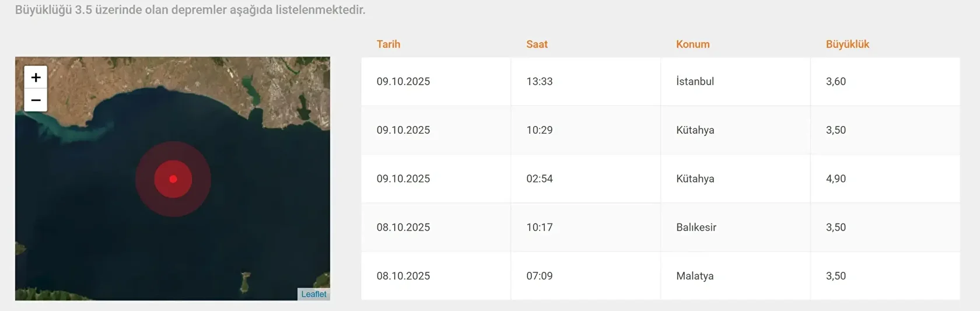Zoom out on the earthquake map
The width and height of the screenshot is (980, 311).
coord(36,100)
